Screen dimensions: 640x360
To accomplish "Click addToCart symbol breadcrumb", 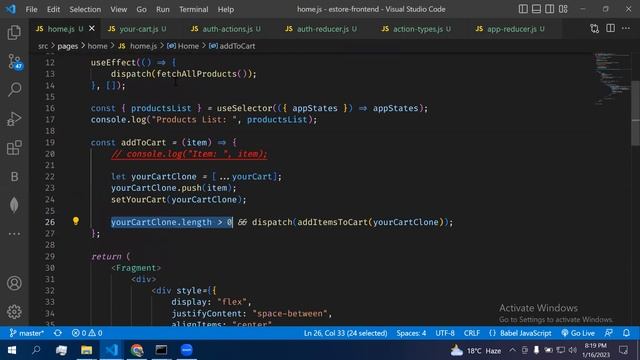I will pos(232,46).
